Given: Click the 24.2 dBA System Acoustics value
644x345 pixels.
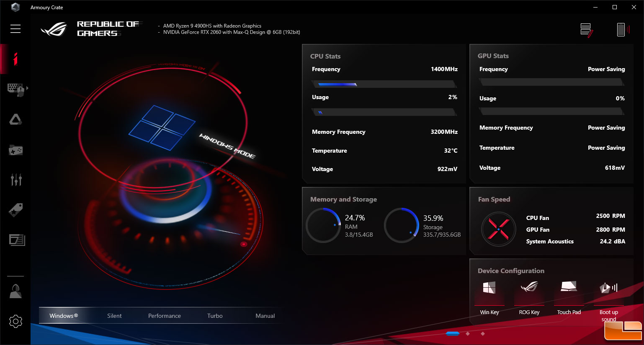Looking at the screenshot, I should click(x=612, y=241).
